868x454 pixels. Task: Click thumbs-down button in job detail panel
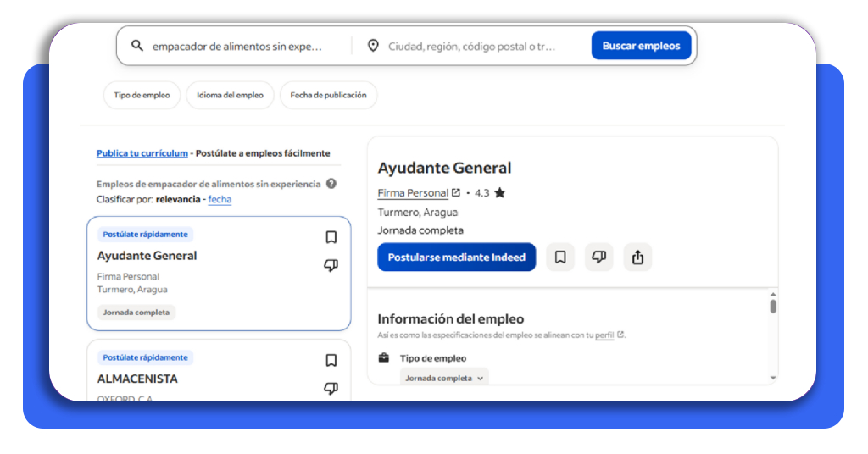tap(599, 257)
